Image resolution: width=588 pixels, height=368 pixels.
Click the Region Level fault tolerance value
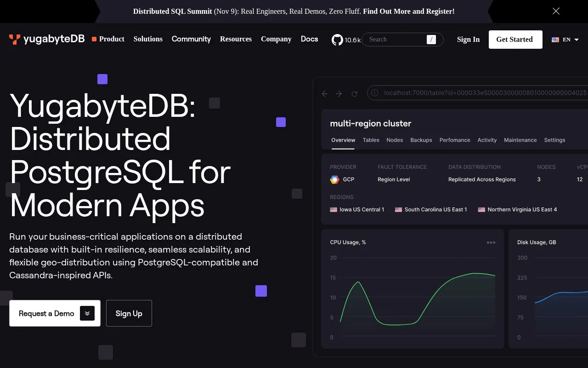[x=394, y=179]
